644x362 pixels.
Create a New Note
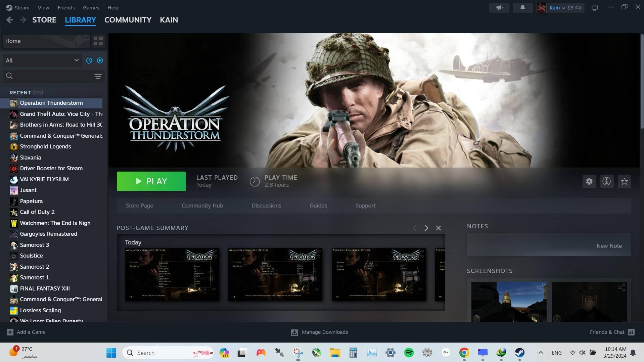click(609, 246)
